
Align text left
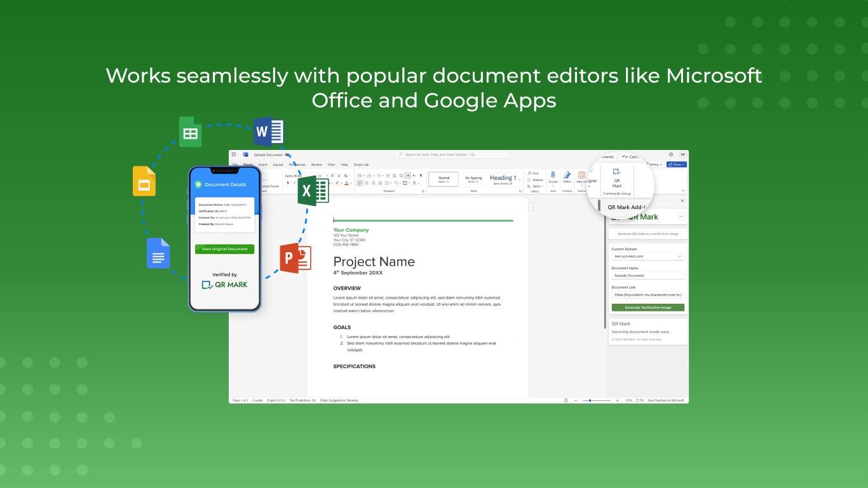coord(360,183)
